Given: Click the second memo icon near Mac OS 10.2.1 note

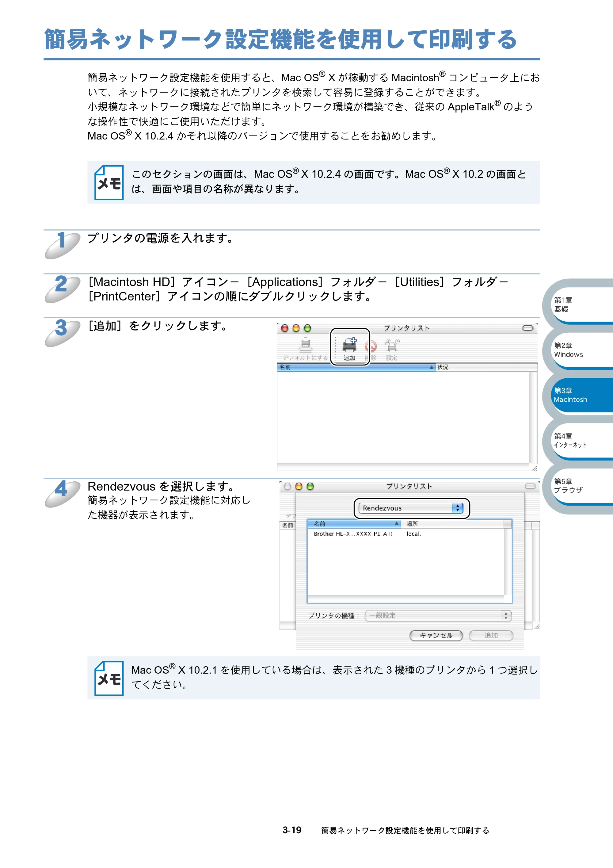Looking at the screenshot, I should tap(109, 678).
